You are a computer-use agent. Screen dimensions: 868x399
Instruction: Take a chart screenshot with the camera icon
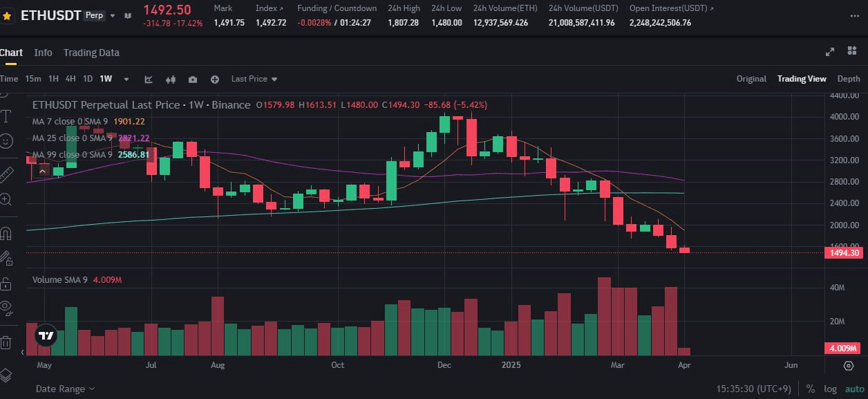pyautogui.click(x=194, y=79)
